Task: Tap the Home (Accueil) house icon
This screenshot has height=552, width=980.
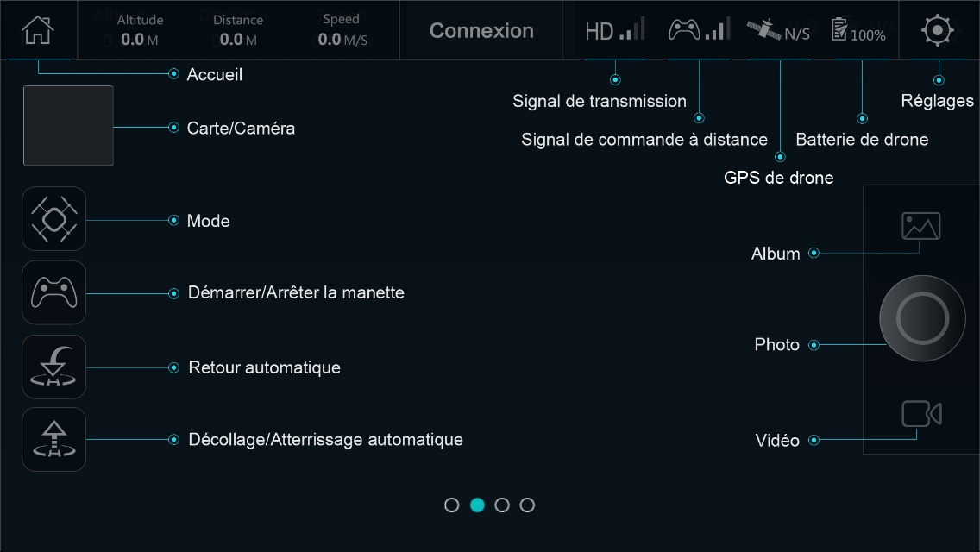Action: click(37, 30)
